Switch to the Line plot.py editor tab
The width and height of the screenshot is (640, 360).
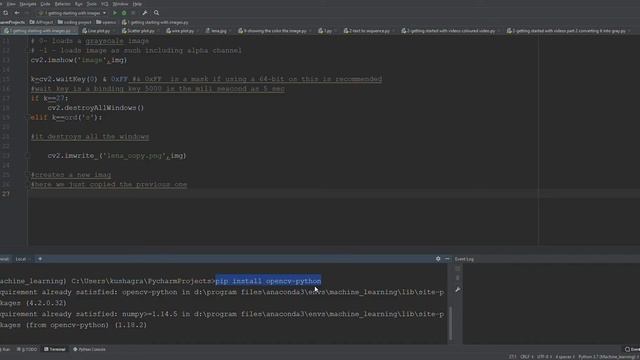(98, 31)
